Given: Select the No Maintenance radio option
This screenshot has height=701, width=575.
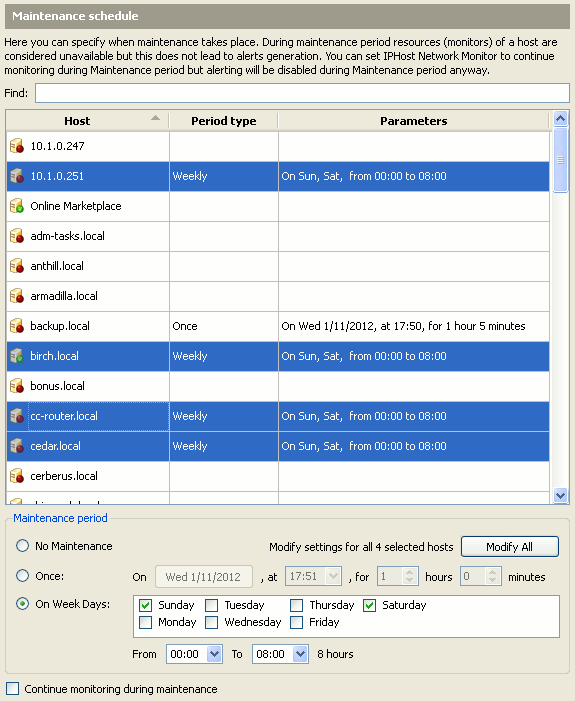Looking at the screenshot, I should tap(22, 545).
